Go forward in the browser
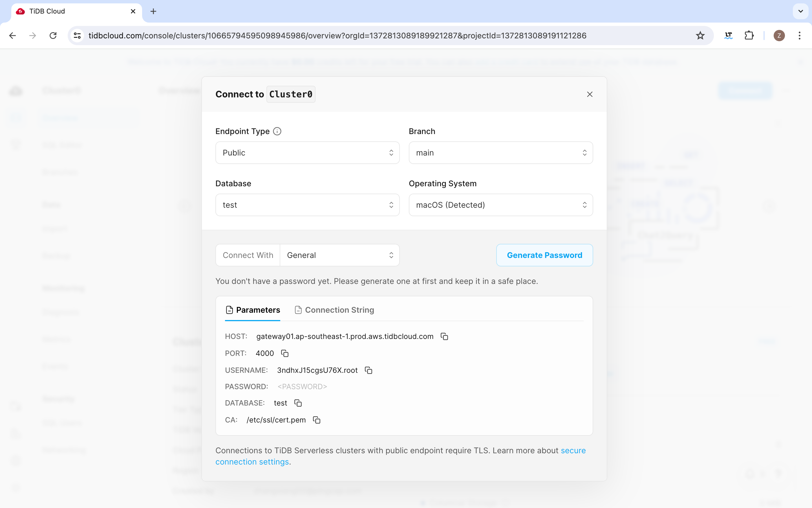This screenshot has width=812, height=508. [32, 36]
